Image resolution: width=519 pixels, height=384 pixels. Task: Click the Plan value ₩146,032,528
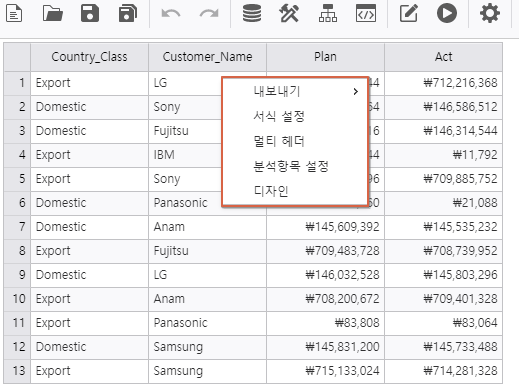[x=325, y=275]
